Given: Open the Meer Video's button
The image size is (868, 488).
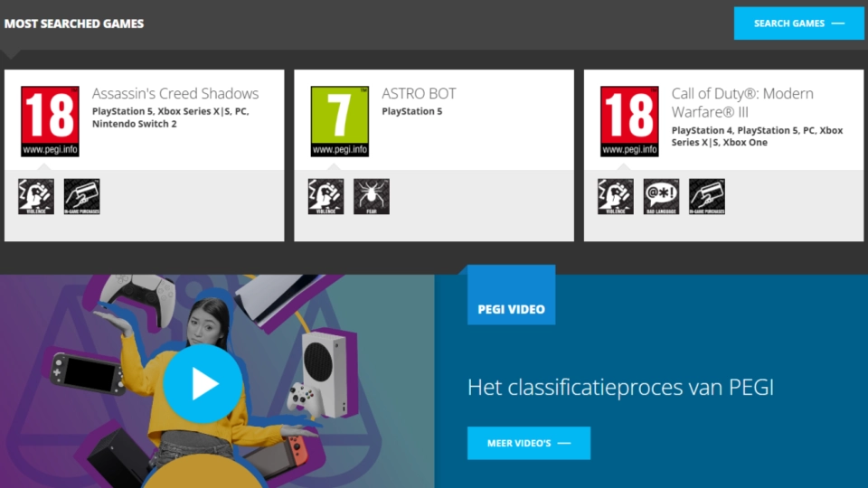Looking at the screenshot, I should coord(529,443).
